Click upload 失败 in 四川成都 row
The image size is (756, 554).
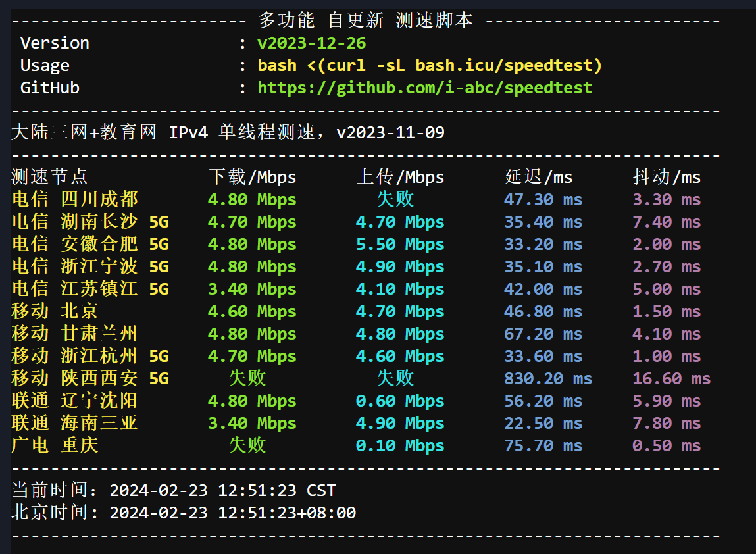[x=395, y=199]
